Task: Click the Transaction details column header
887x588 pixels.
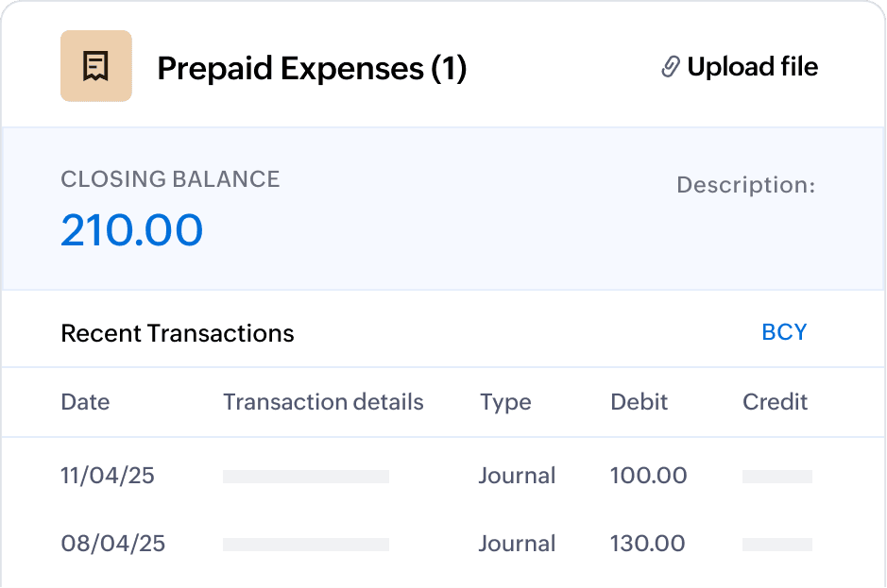Action: [x=323, y=402]
